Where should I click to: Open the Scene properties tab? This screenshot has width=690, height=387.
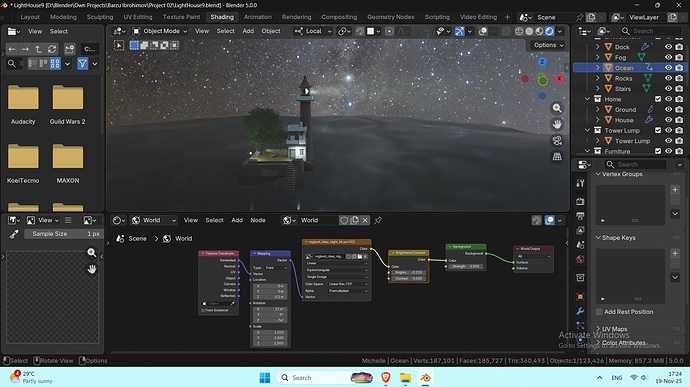click(x=580, y=245)
